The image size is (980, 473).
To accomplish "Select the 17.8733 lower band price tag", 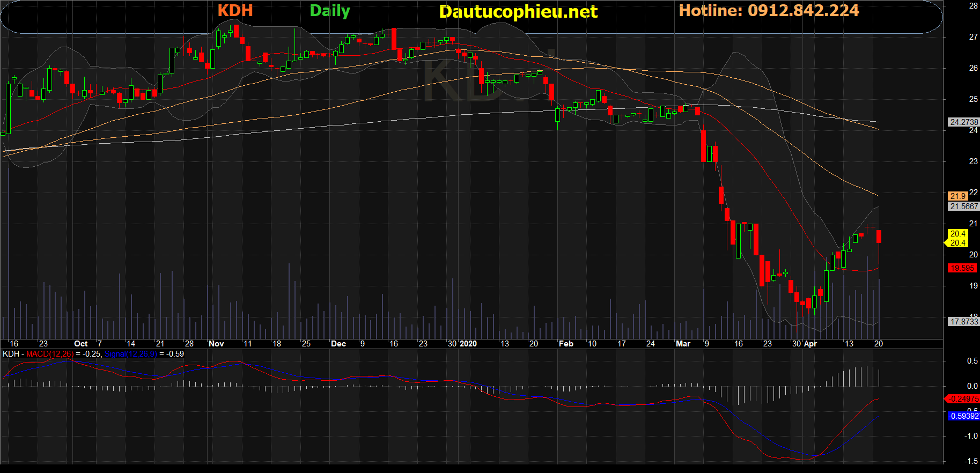I will pos(963,322).
